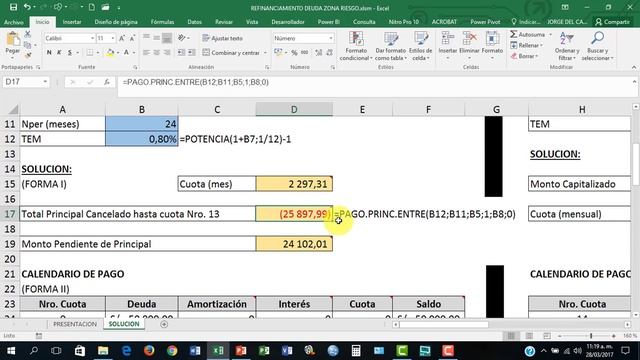The image size is (640, 360).
Task: Open Buscar y seleccionar dropdown
Action: click(598, 46)
